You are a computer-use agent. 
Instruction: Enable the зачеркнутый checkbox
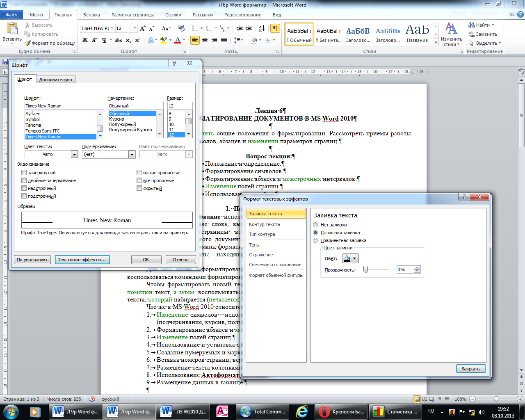coord(24,173)
